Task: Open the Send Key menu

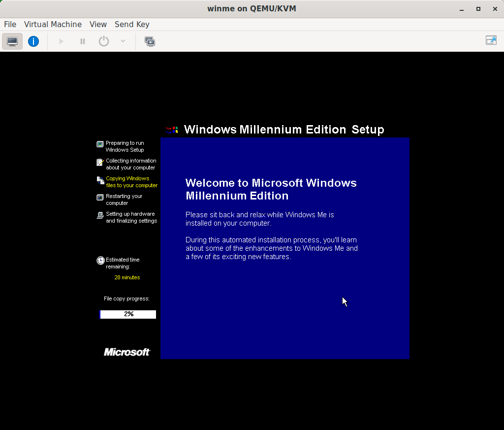Action: pyautogui.click(x=132, y=25)
